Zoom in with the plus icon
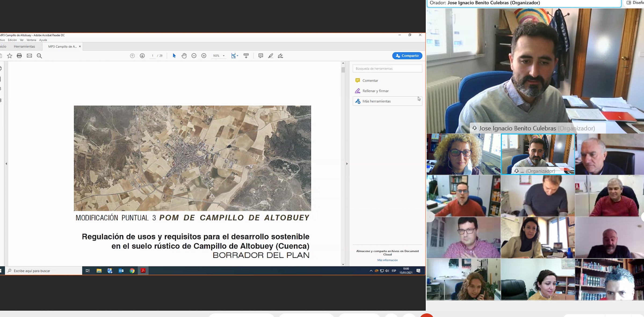This screenshot has height=317, width=644. [204, 56]
